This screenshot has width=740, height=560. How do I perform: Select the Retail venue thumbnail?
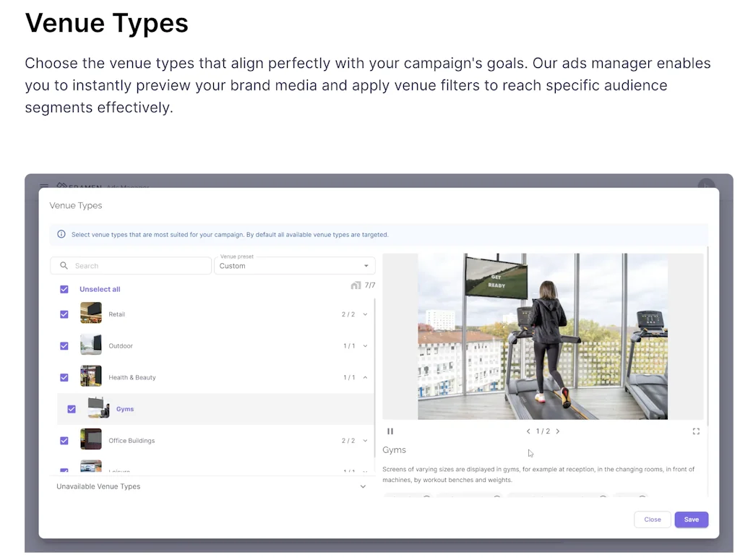(x=91, y=314)
